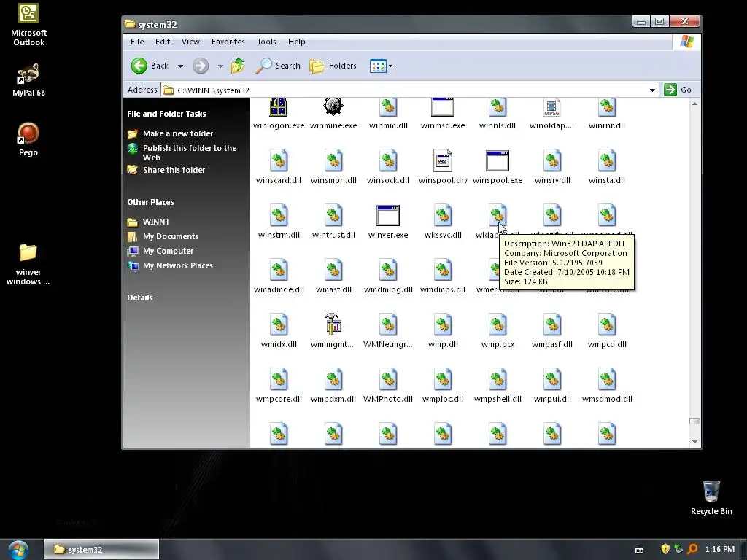Viewport: 747px width, 560px height.
Task: Click the Forward navigation button
Action: tap(201, 66)
